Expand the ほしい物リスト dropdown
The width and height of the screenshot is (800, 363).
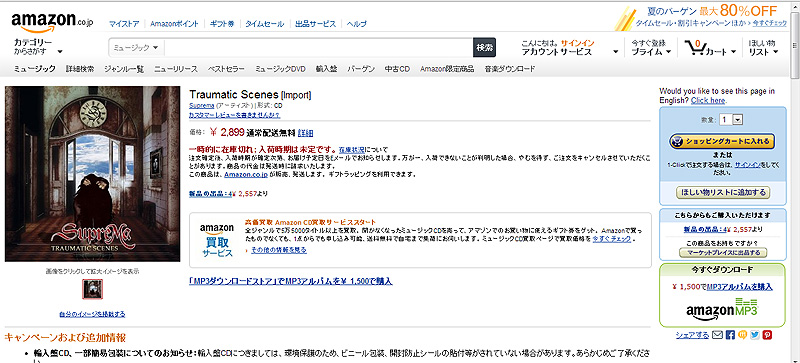point(763,47)
